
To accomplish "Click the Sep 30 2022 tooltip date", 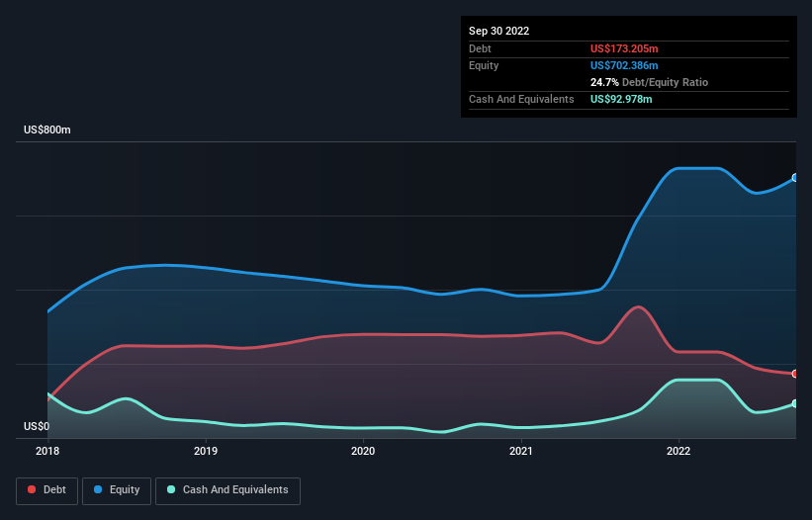I will (498, 31).
